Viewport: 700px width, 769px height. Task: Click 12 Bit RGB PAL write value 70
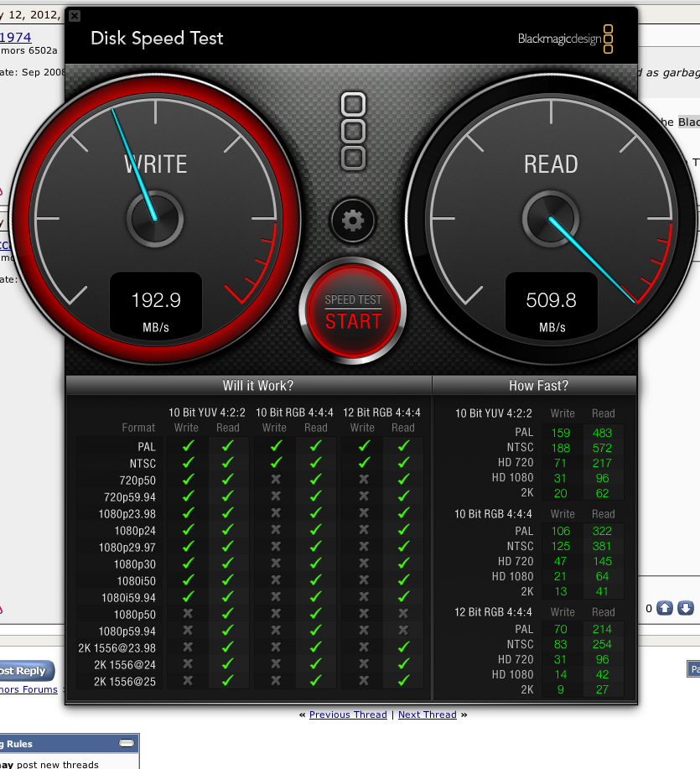560,629
